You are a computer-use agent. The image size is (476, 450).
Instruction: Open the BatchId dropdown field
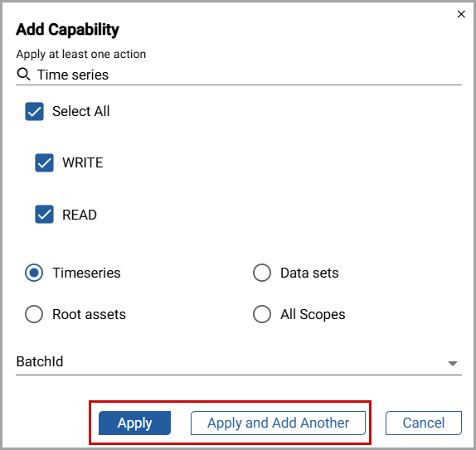(x=239, y=362)
